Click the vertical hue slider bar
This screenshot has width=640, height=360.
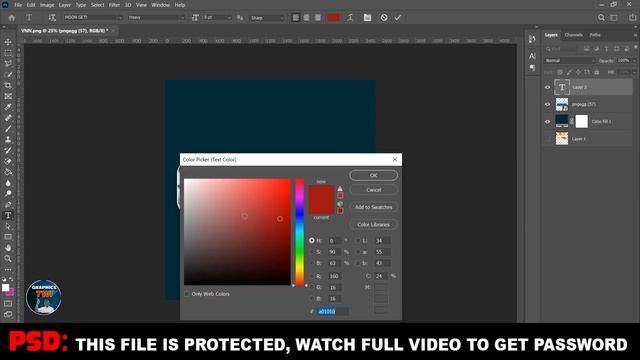pyautogui.click(x=300, y=232)
